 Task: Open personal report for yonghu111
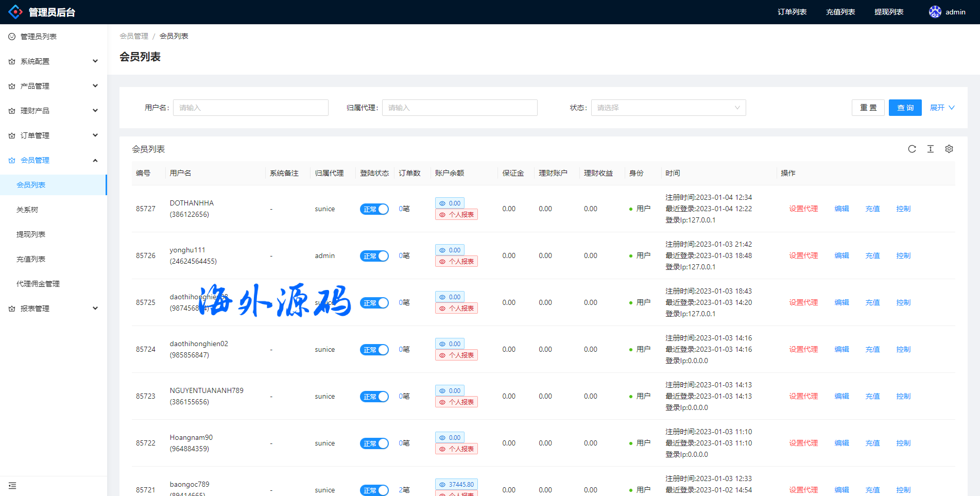(x=456, y=262)
